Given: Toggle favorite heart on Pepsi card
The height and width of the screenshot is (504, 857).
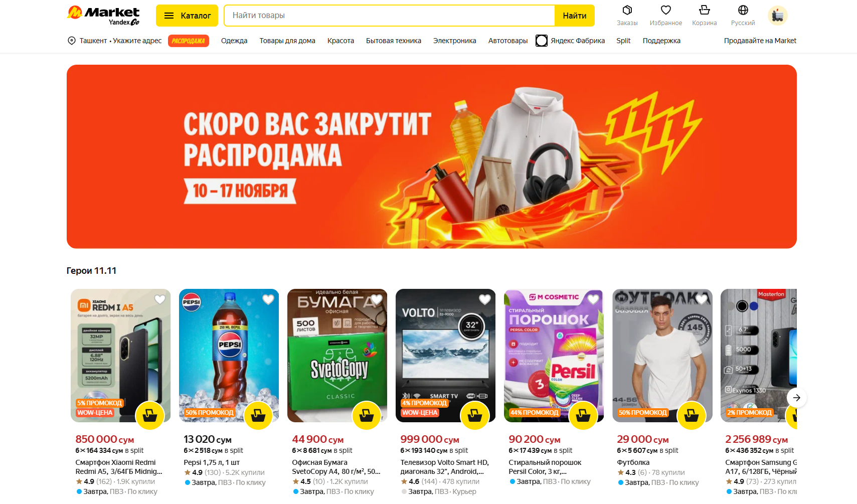Looking at the screenshot, I should 268,299.
